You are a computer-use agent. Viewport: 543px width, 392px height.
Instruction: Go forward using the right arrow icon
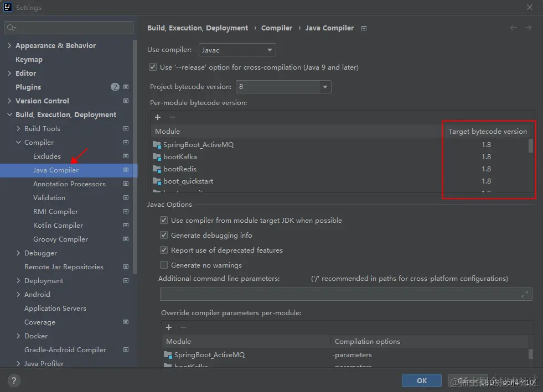click(528, 28)
